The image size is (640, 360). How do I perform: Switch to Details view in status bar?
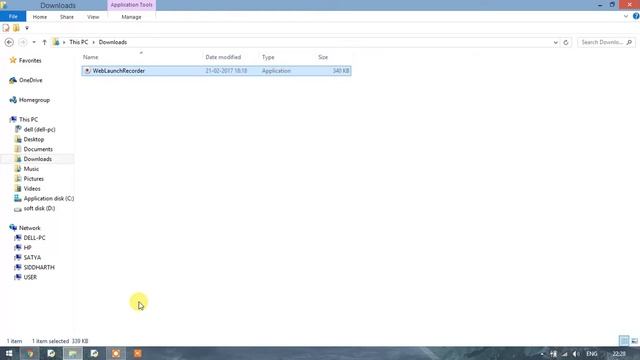point(624,340)
